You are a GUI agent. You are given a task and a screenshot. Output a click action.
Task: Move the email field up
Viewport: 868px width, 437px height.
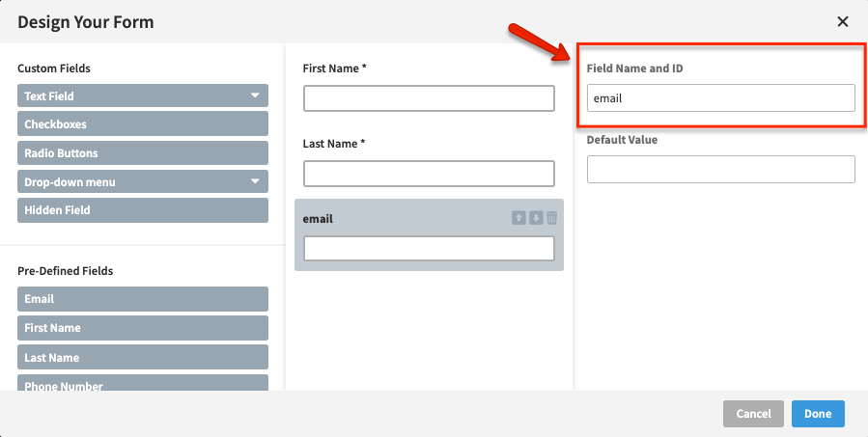click(x=518, y=218)
